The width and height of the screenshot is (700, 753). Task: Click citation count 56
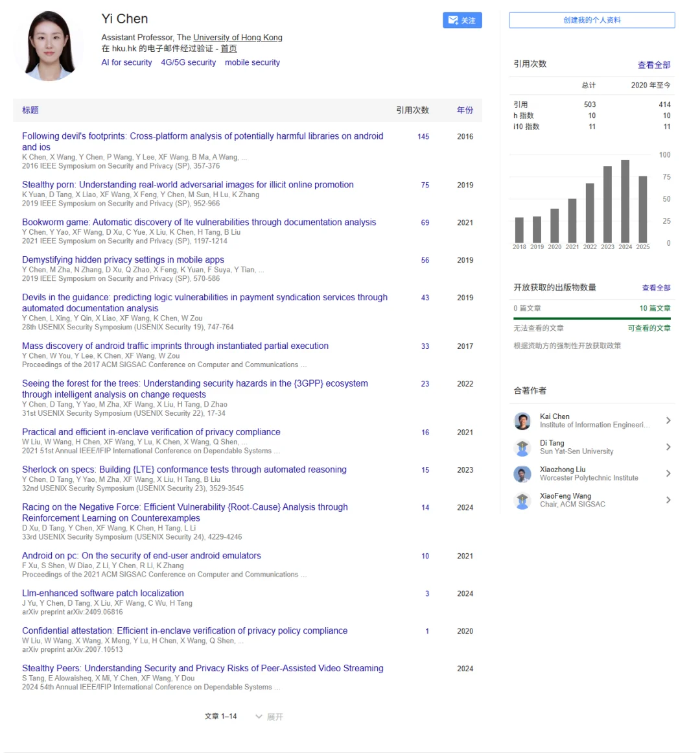coord(425,260)
